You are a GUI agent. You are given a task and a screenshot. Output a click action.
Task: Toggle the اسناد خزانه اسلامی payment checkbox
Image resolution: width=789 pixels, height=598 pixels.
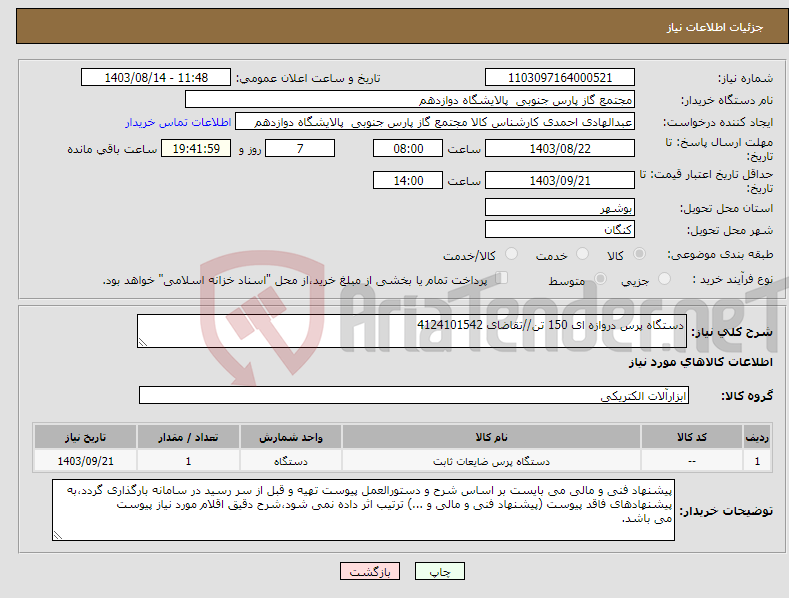pos(502,278)
